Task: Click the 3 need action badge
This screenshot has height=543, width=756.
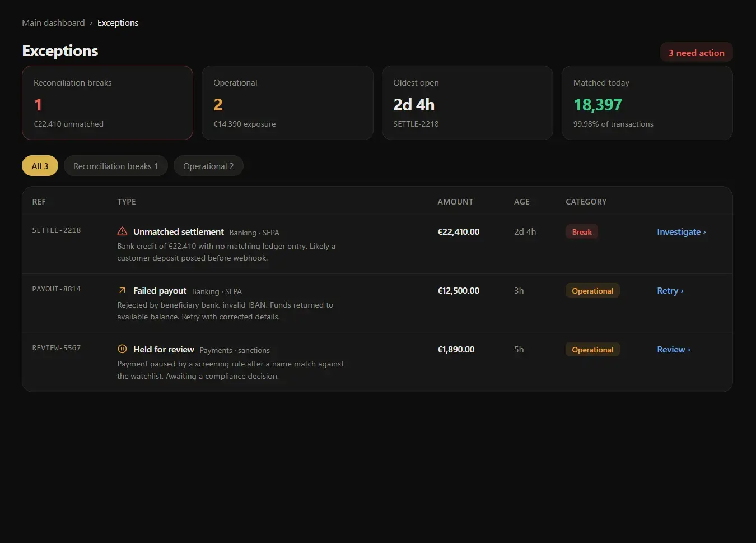Action: tap(696, 53)
